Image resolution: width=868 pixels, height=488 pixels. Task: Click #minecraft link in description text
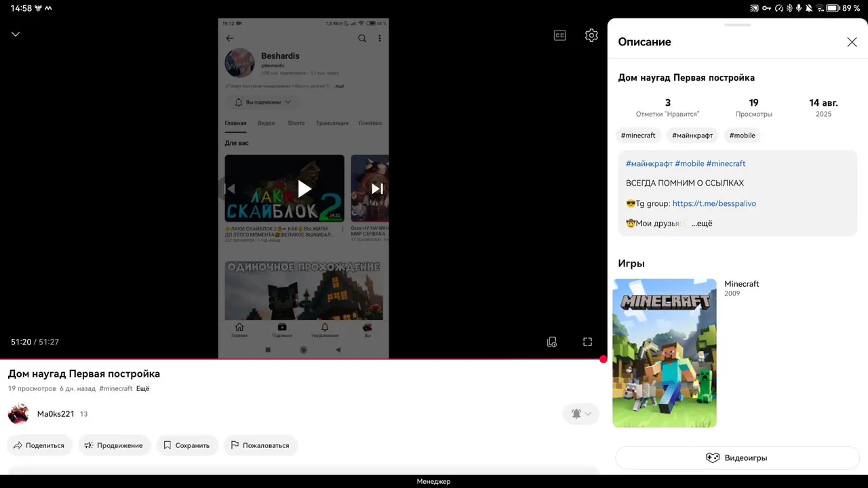click(x=726, y=163)
